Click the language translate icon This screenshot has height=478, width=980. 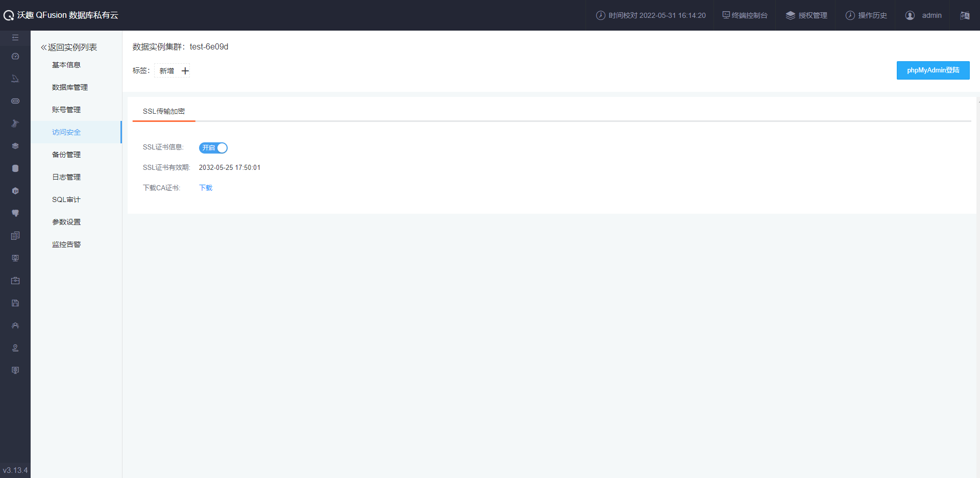click(x=965, y=15)
